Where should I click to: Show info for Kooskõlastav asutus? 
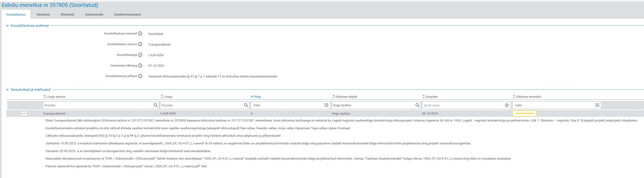tap(140, 44)
